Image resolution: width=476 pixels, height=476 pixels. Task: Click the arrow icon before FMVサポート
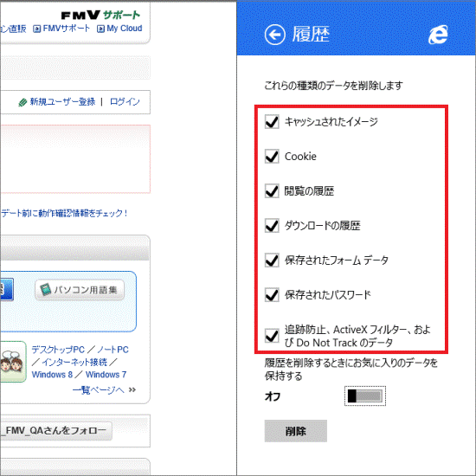coord(36,29)
